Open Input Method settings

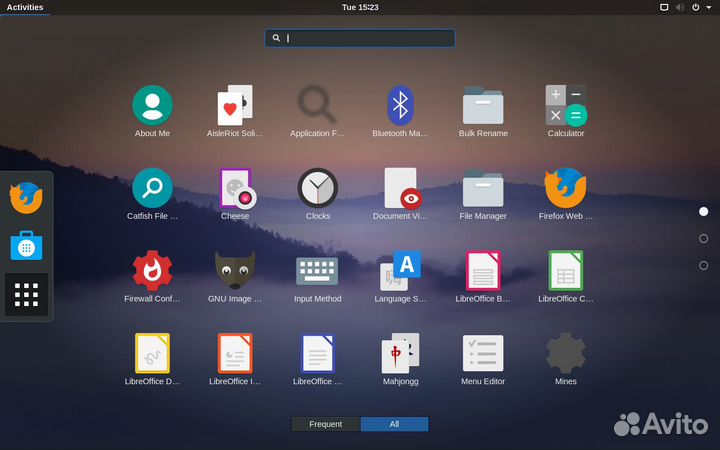click(317, 276)
